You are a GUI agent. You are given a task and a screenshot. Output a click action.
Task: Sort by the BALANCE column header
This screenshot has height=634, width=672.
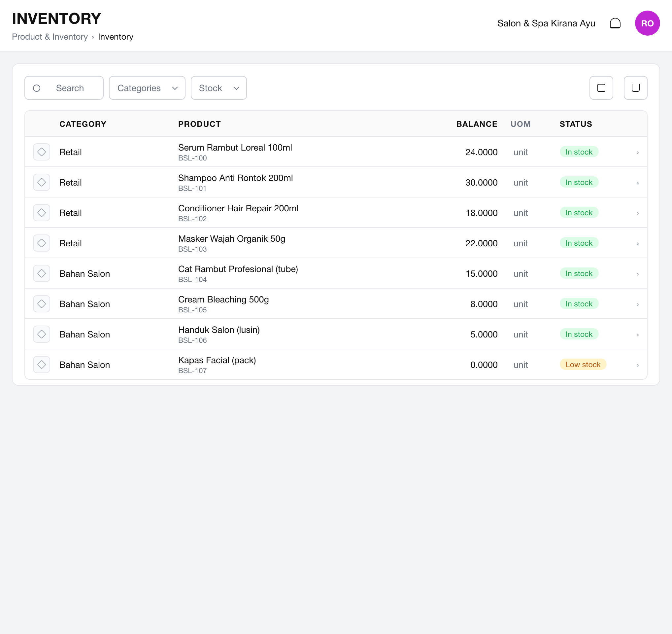(477, 124)
